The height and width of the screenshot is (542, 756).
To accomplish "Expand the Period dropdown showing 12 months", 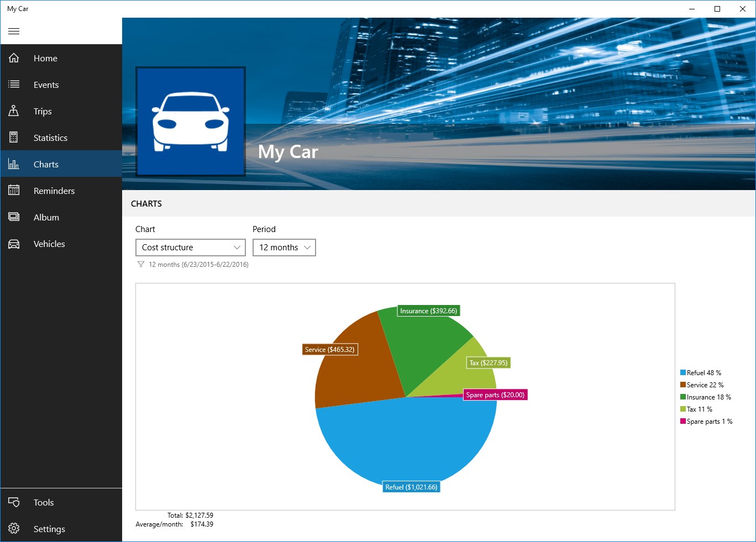I will click(x=283, y=247).
